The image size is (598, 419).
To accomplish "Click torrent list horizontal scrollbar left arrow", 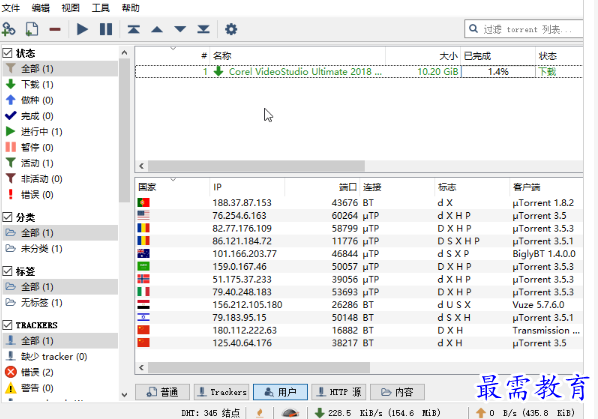I will point(141,166).
